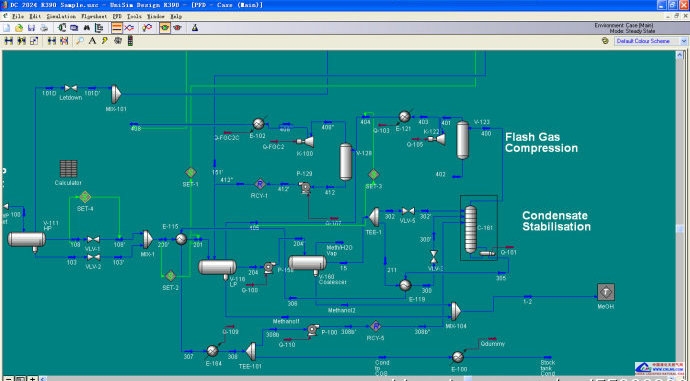
Task: Toggle the Dynamics mode button
Action: 129,28
